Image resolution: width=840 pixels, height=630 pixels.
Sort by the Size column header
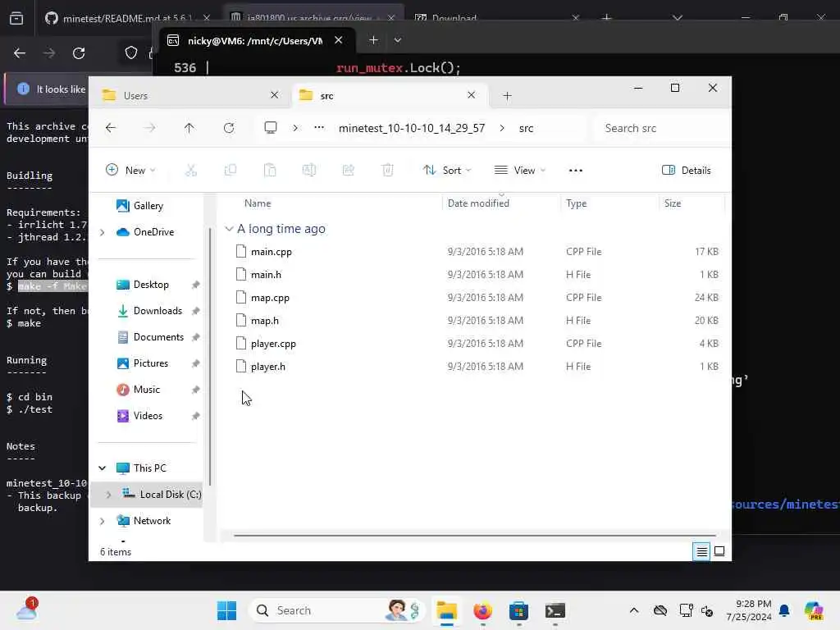point(692,203)
